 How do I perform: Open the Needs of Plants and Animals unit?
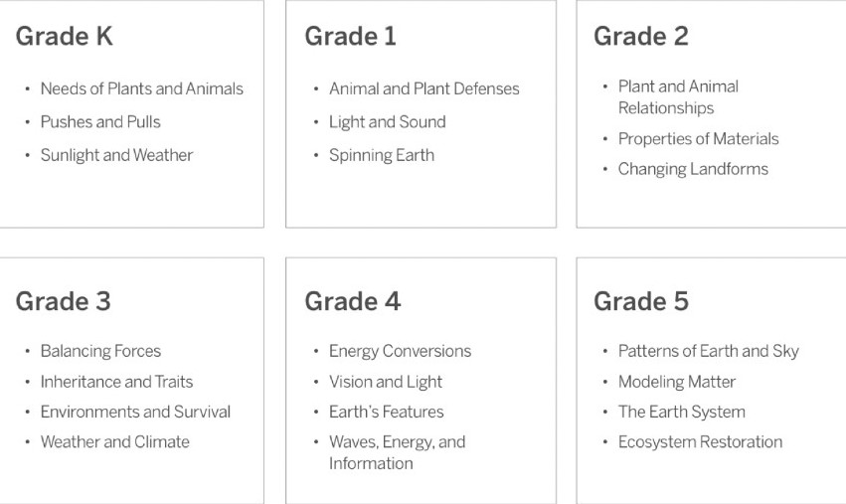142,88
